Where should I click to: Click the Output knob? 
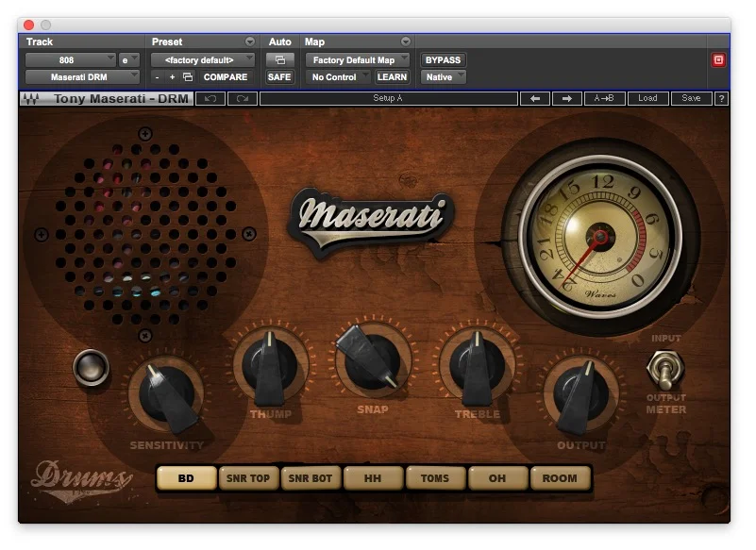580,395
